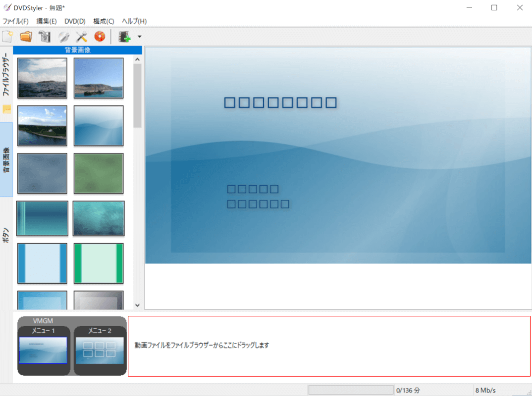Click the 背景画像 panel header
532x396 pixels.
click(77, 50)
